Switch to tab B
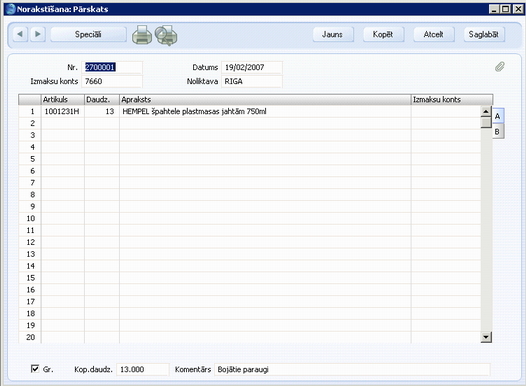526x386 pixels. [497, 131]
